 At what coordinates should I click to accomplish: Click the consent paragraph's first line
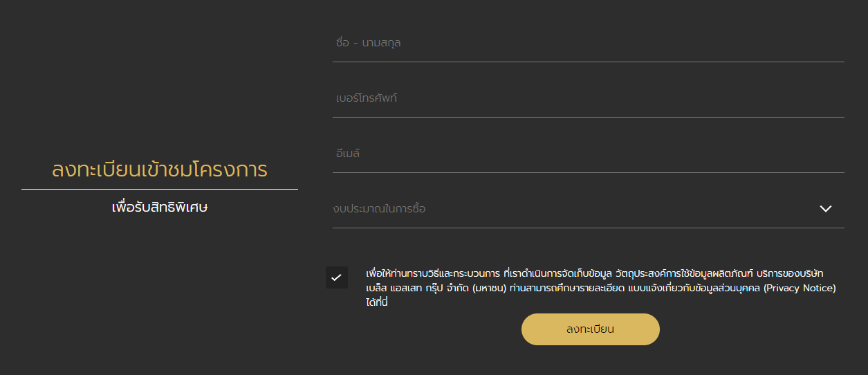click(595, 273)
